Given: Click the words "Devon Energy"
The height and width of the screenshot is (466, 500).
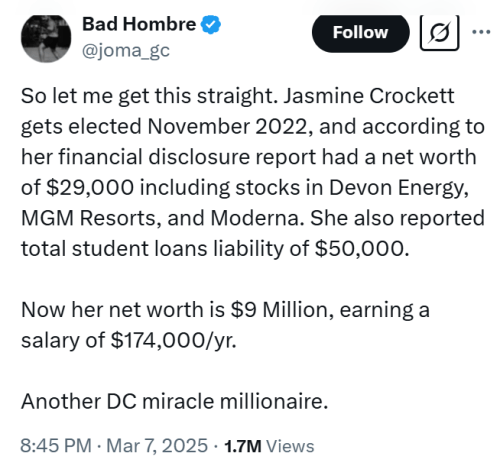Looking at the screenshot, I should click(x=399, y=188).
